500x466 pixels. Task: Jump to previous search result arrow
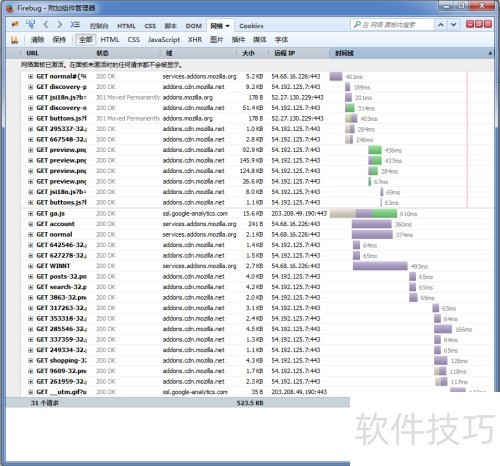click(441, 25)
